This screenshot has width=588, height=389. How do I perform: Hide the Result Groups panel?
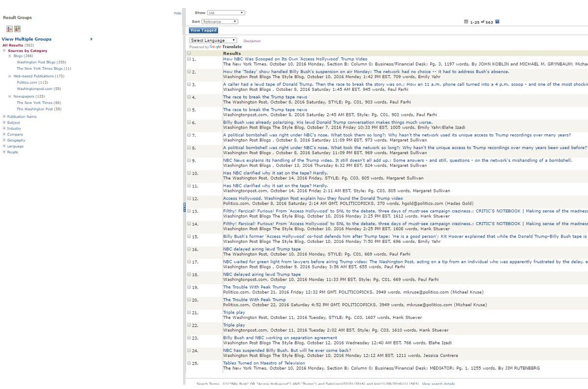click(177, 13)
